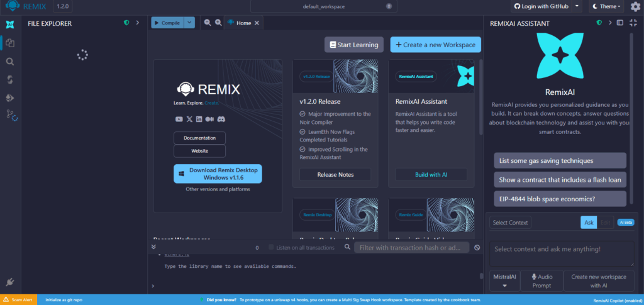Collapse the RemixAI Assistant panel chevron

610,23
